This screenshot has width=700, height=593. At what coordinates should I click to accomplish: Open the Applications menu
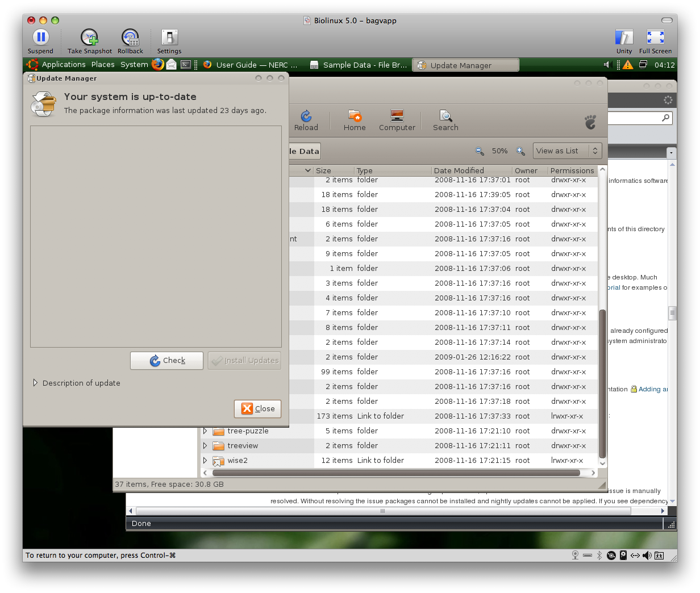[63, 65]
